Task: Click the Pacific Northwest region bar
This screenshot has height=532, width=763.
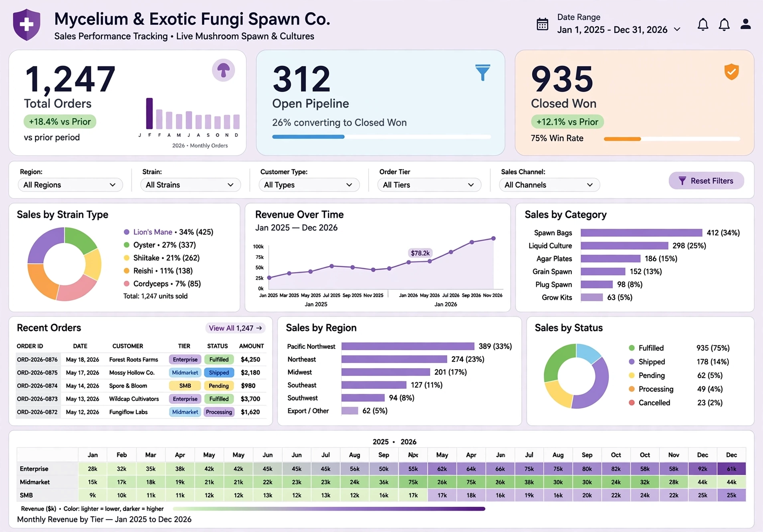Action: tap(408, 346)
